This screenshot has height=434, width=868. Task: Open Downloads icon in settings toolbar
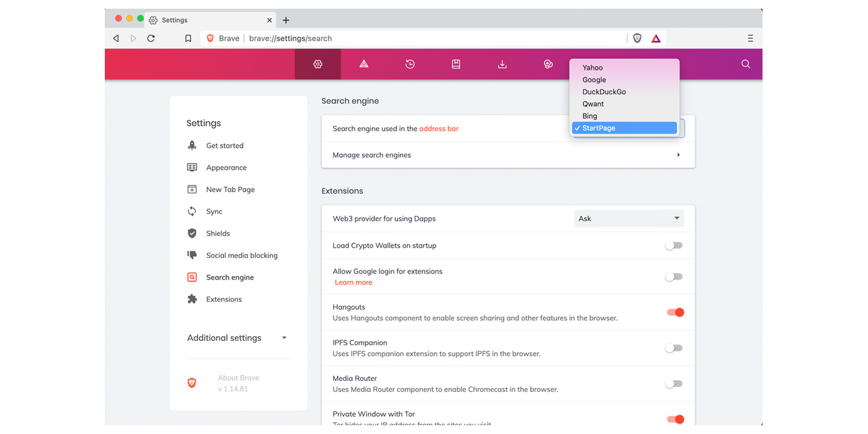point(502,64)
